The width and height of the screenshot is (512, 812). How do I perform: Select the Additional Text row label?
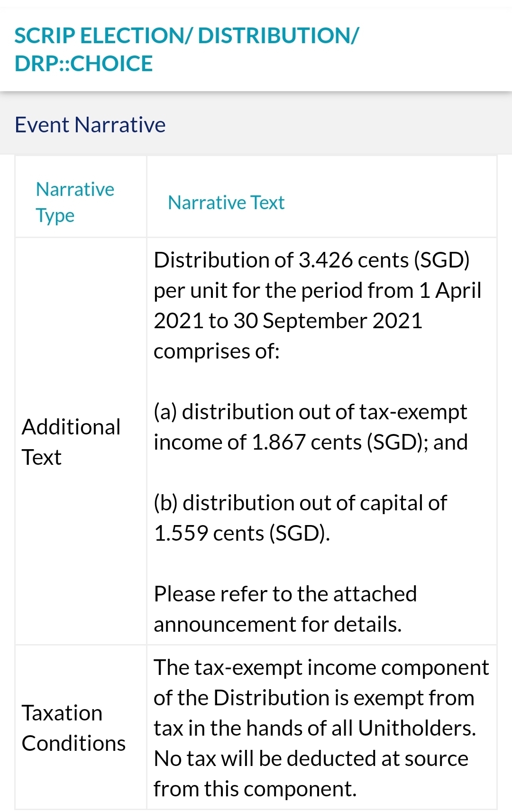(x=71, y=442)
